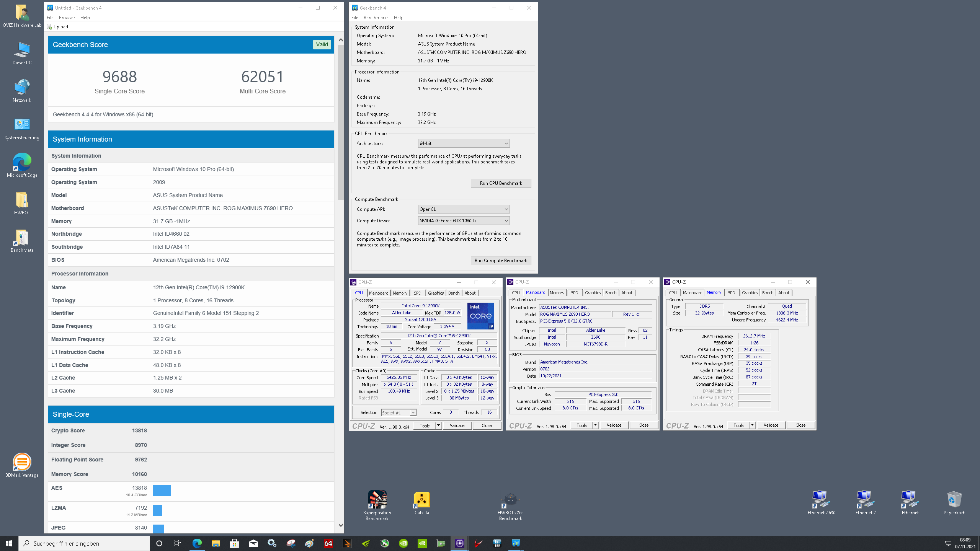
Task: Switch to SPD tab in CPU-Z Memory window
Action: tap(731, 293)
